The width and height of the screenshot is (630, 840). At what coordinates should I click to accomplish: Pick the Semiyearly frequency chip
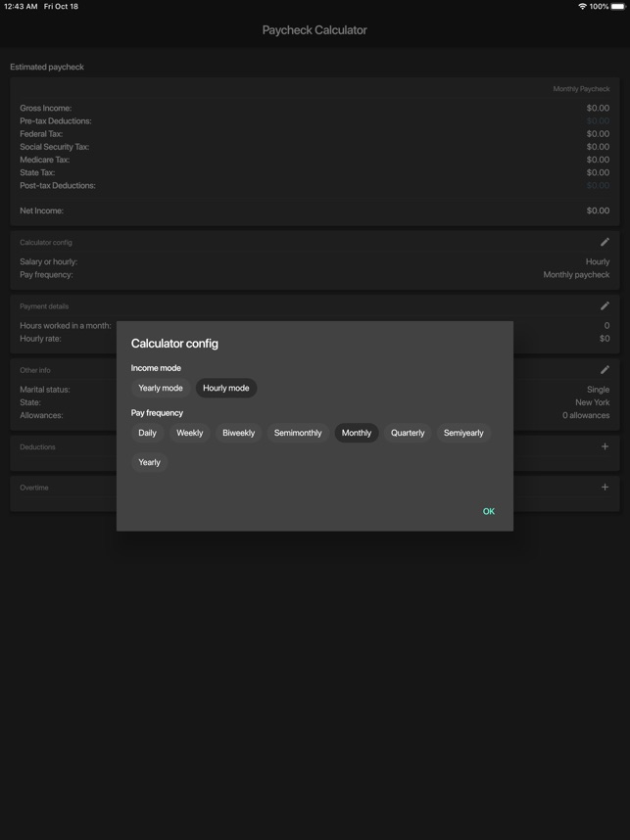tap(463, 433)
